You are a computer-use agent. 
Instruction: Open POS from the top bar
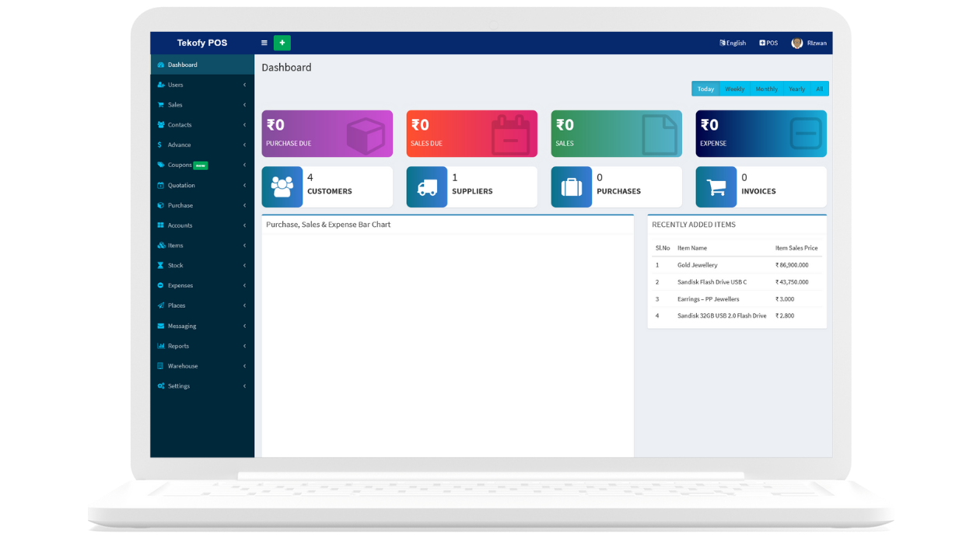(x=768, y=43)
